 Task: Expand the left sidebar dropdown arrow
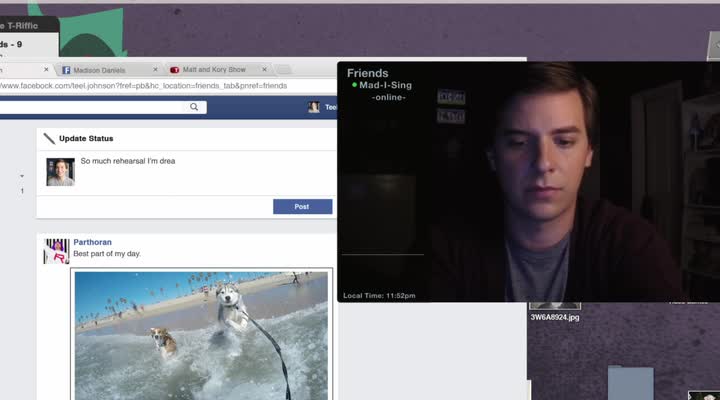pos(22,175)
